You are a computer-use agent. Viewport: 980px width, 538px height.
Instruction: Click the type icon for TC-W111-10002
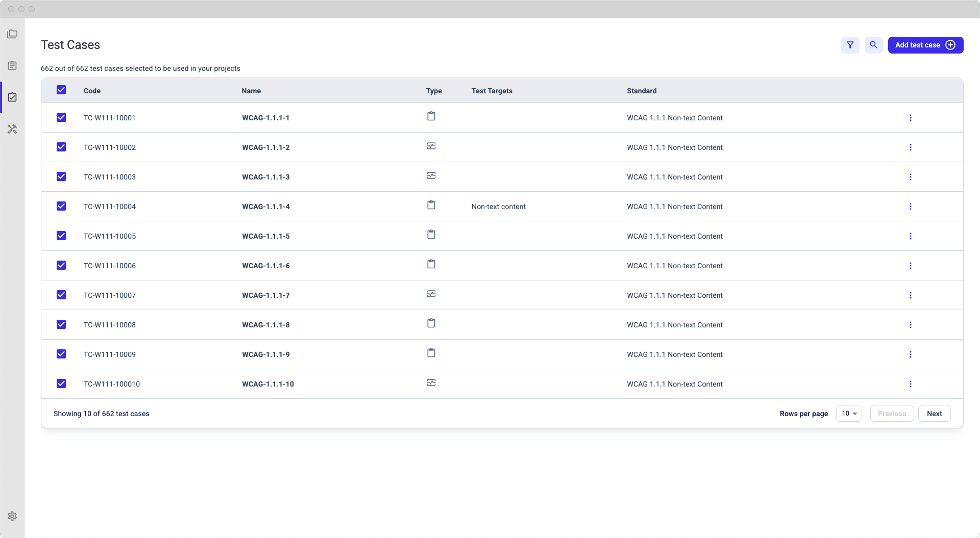pyautogui.click(x=431, y=146)
